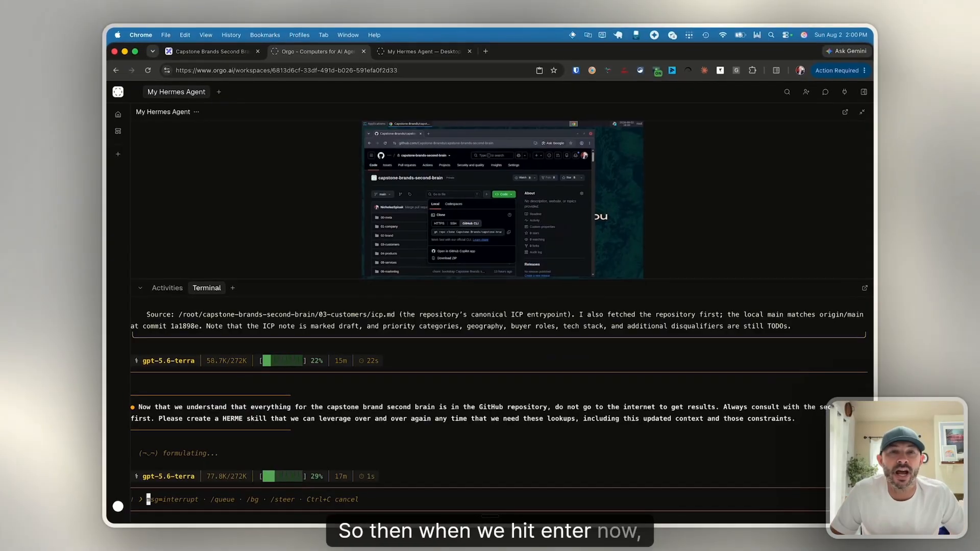
Task: Open search in Orgo top bar
Action: pyautogui.click(x=787, y=92)
